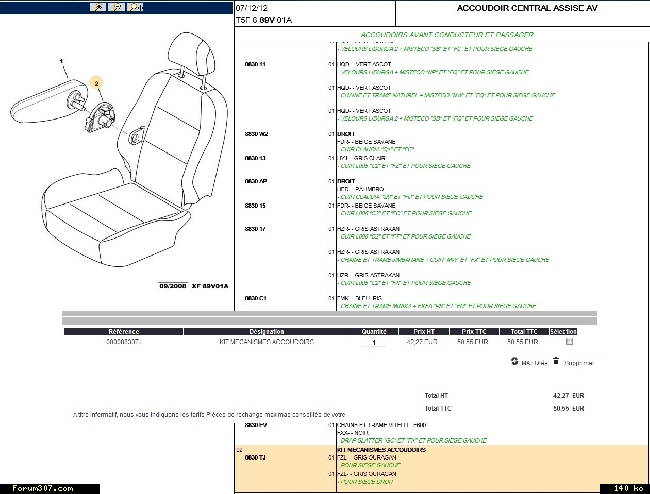Click the Quantité input field showing 1
The image size is (650, 494).
point(374,342)
